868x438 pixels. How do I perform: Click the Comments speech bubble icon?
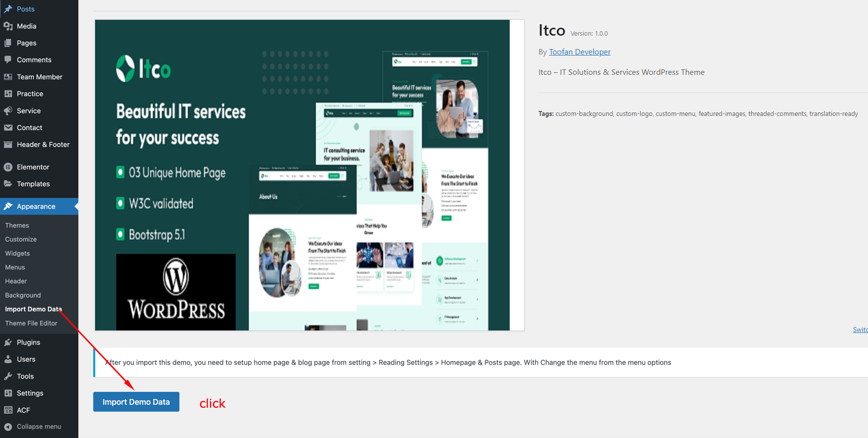click(8, 60)
